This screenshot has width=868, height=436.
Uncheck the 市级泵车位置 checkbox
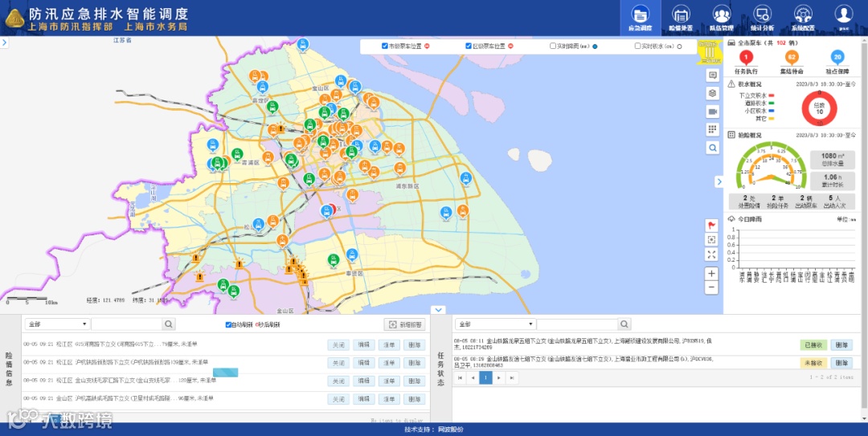click(385, 47)
